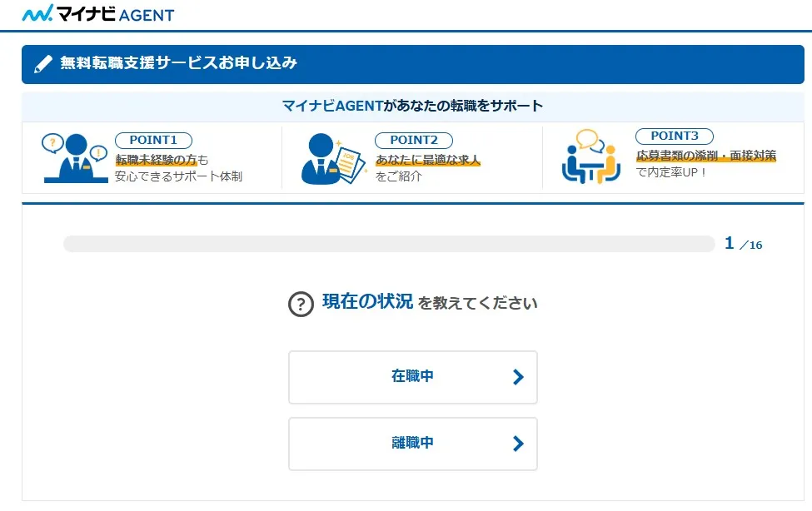Click the マイナビ AGENT logo

[98, 13]
